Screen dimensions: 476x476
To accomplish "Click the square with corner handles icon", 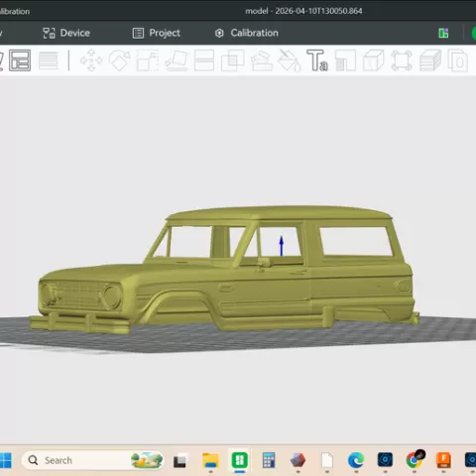I will click(402, 60).
